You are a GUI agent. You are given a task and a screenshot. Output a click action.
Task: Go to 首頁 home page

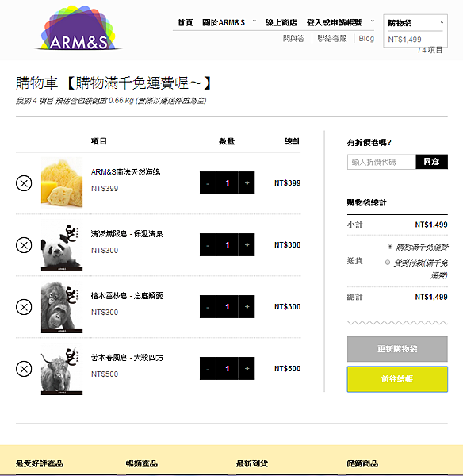pos(185,22)
